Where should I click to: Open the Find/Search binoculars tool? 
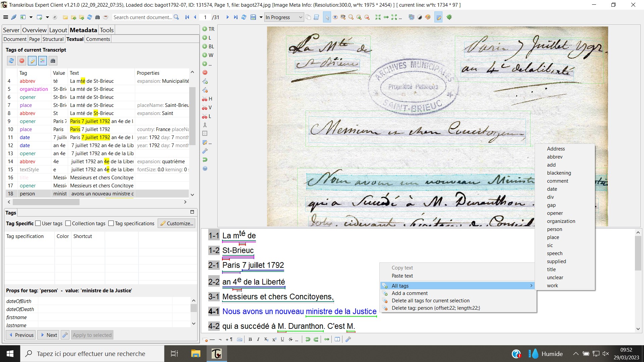tap(98, 17)
